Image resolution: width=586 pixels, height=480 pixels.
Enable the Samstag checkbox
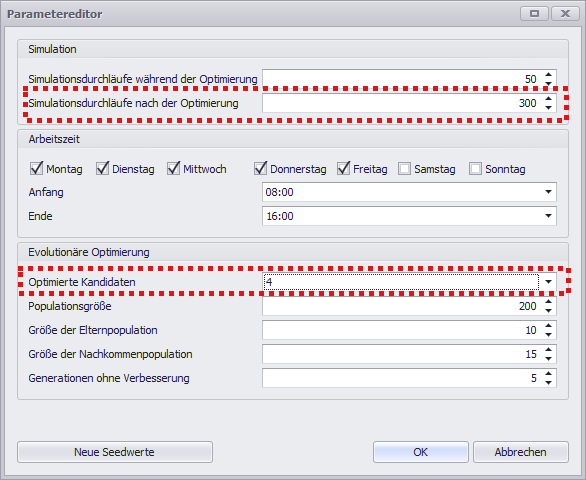[404, 169]
